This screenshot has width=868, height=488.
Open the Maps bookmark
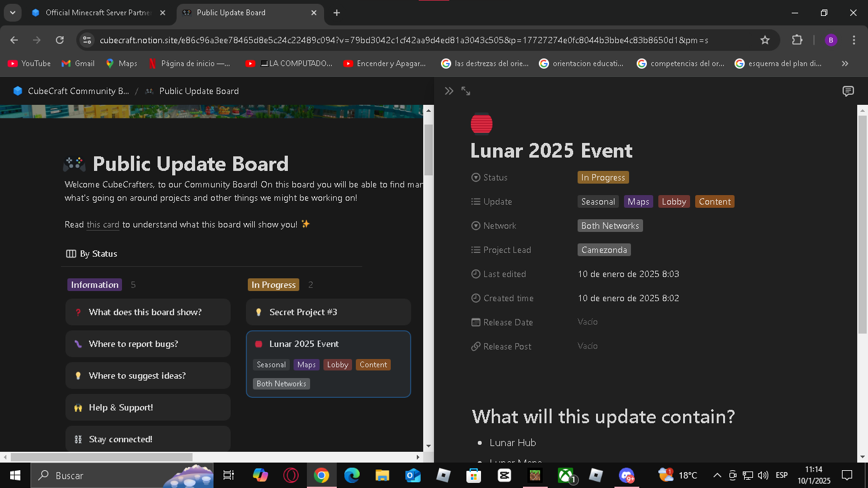point(121,64)
